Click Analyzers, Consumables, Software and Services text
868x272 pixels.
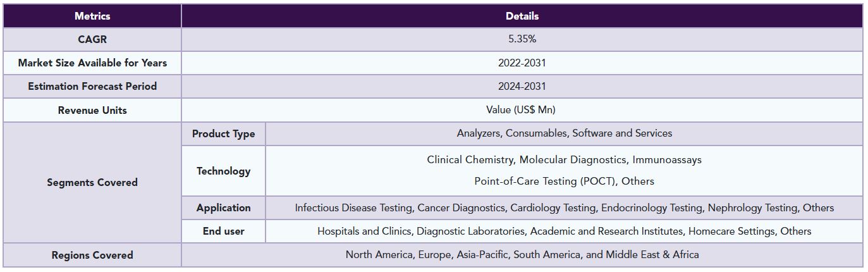(565, 133)
